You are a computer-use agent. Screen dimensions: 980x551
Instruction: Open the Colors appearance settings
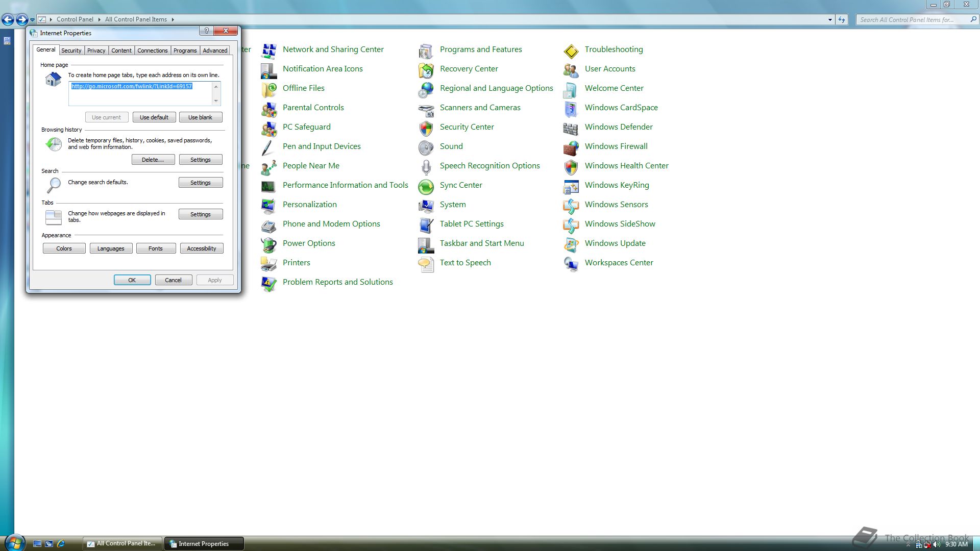[x=64, y=248]
